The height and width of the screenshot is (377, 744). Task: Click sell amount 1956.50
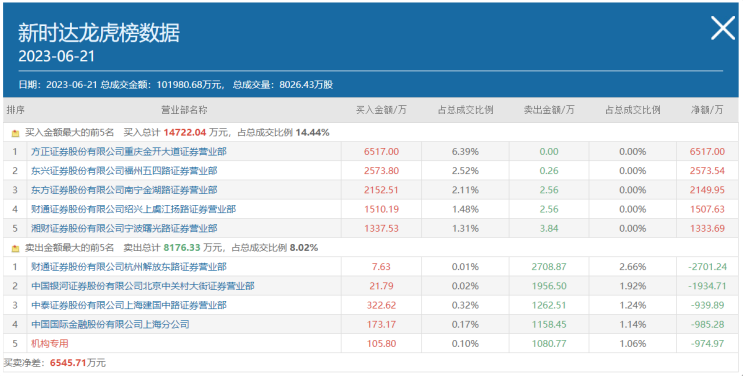click(549, 286)
